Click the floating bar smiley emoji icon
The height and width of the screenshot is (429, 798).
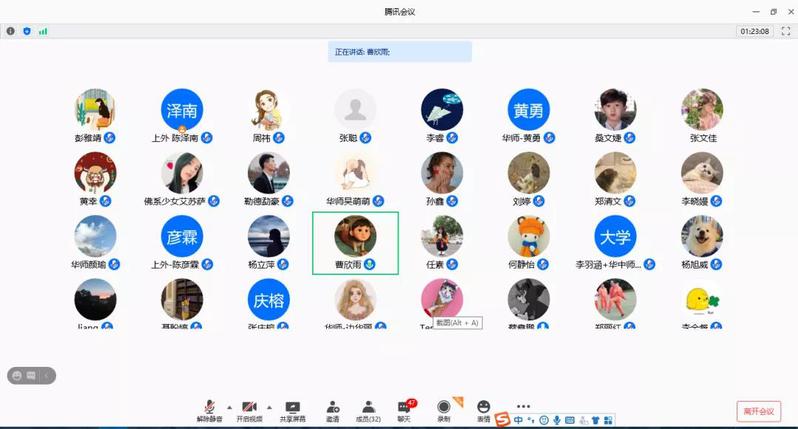pos(17,375)
